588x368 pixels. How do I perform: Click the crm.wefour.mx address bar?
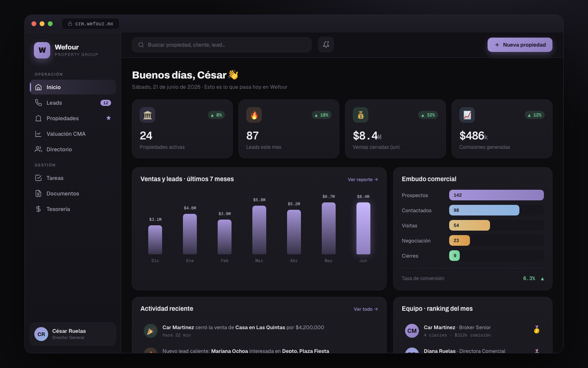click(91, 24)
